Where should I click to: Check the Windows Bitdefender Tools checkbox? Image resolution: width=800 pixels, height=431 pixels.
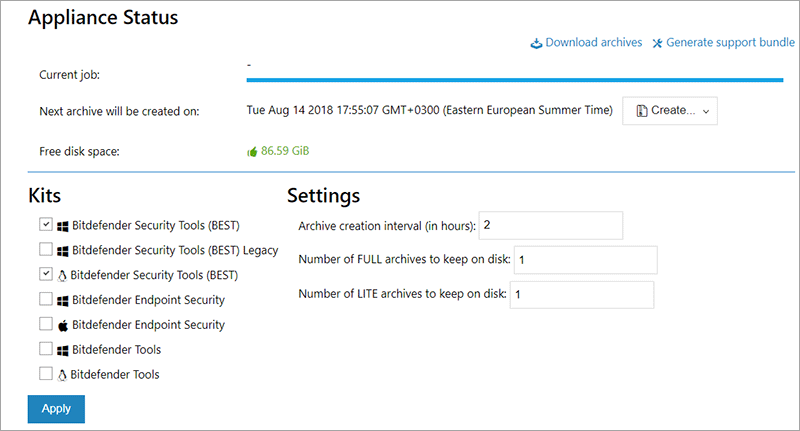(x=46, y=348)
